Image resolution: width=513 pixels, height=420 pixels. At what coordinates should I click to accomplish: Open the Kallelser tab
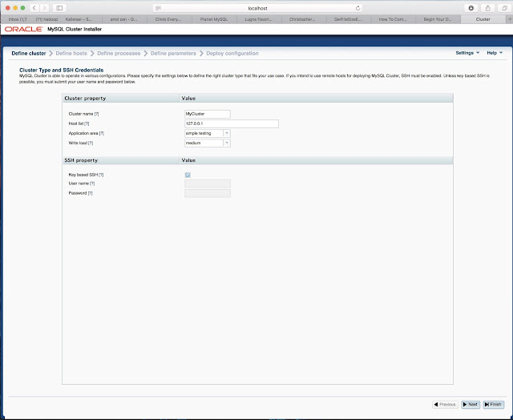79,19
